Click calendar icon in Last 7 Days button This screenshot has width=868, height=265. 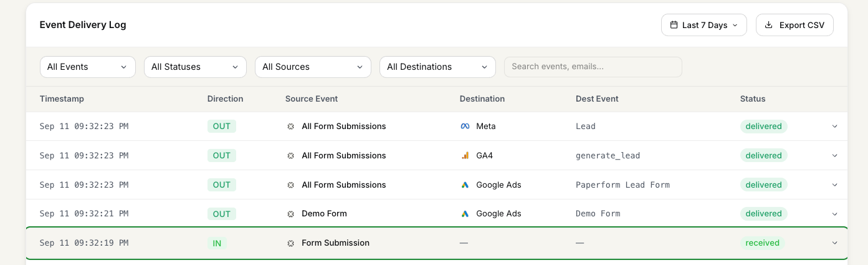coord(674,25)
